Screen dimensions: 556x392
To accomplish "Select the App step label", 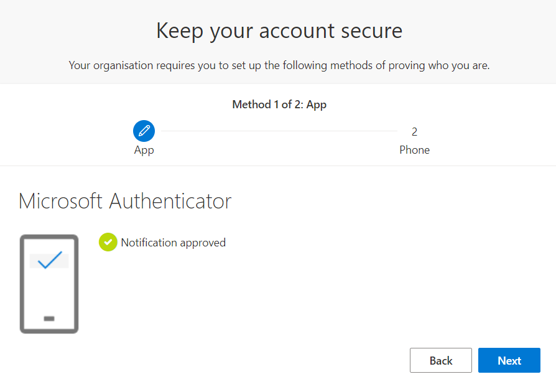I will point(144,151).
